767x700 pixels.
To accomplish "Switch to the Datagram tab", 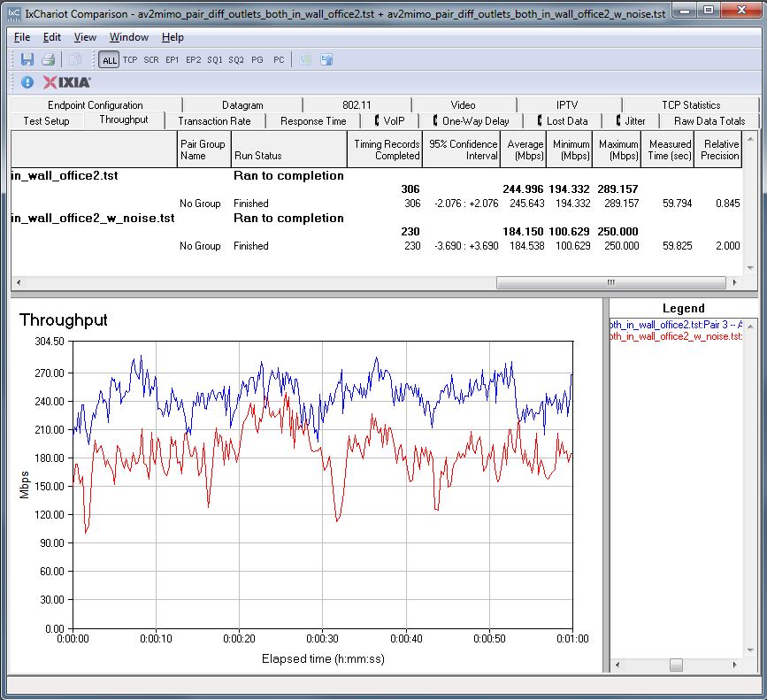I will pyautogui.click(x=242, y=105).
